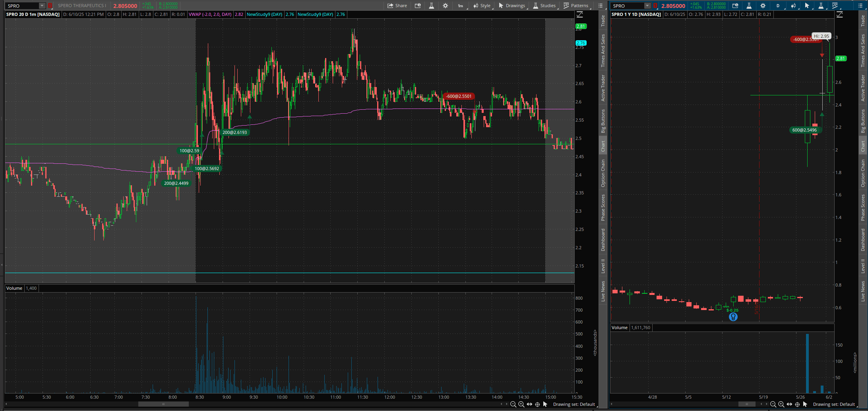The width and height of the screenshot is (868, 411).
Task: Click the left chart's SPRO symbol input field
Action: [x=23, y=6]
